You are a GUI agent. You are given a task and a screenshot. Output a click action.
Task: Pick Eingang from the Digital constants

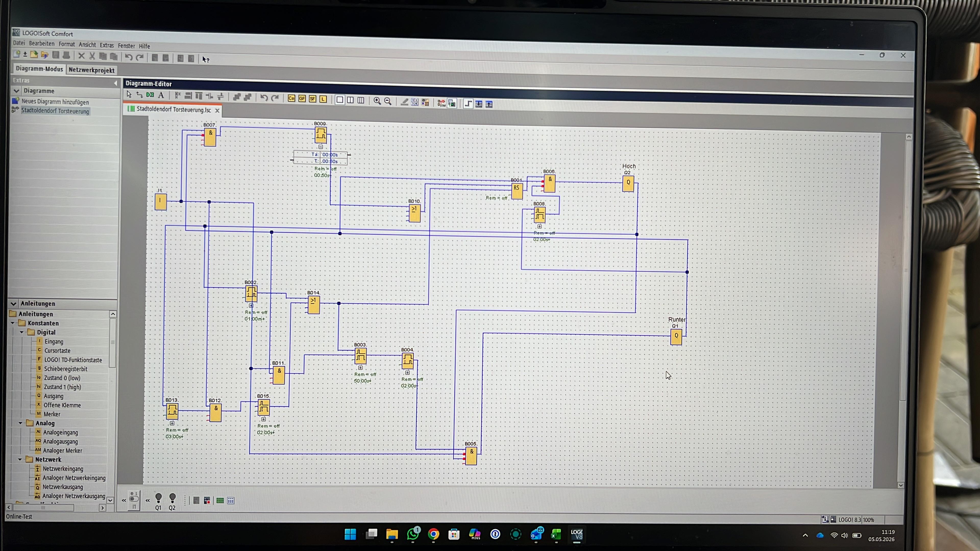coord(54,342)
